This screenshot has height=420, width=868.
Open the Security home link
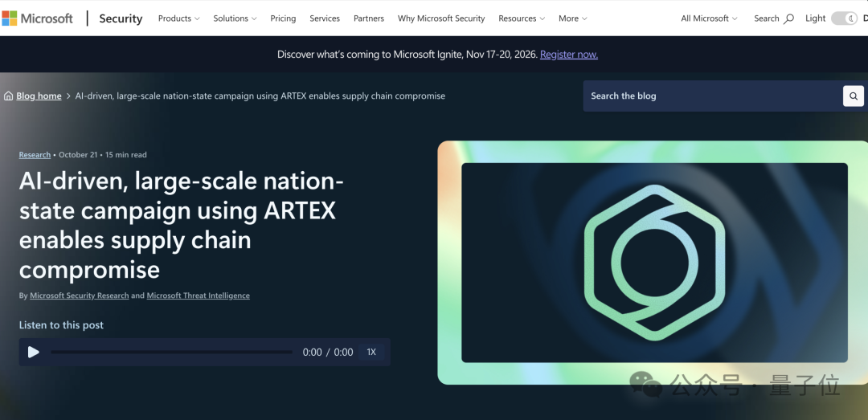pyautogui.click(x=121, y=18)
